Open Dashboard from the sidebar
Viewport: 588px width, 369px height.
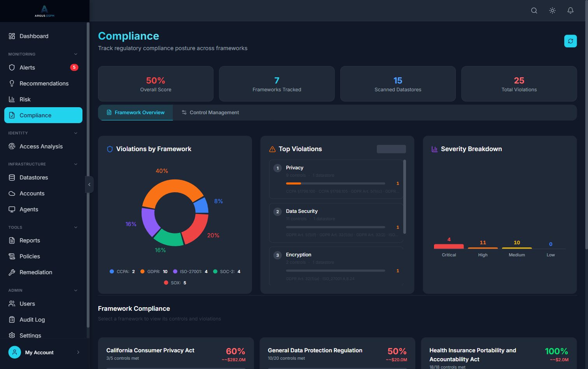(x=43, y=36)
